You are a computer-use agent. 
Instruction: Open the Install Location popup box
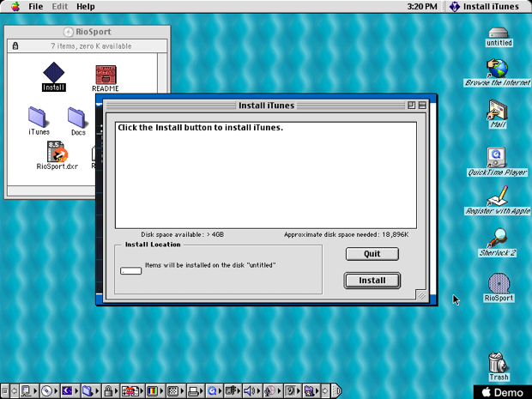[x=130, y=271]
